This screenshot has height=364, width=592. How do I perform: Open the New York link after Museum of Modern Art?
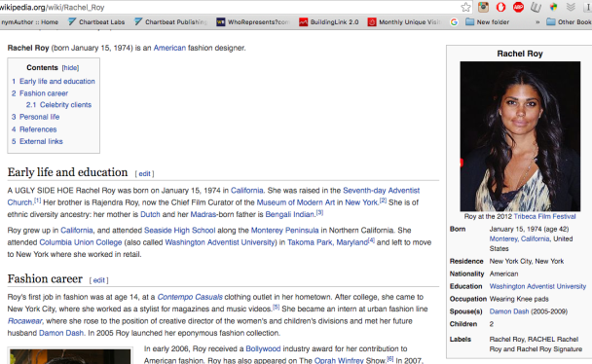[361, 202]
